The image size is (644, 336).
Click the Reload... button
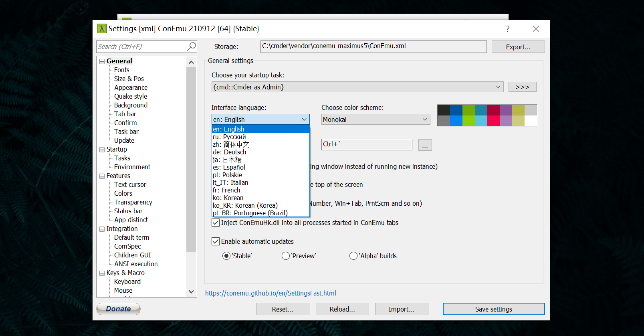(342, 309)
